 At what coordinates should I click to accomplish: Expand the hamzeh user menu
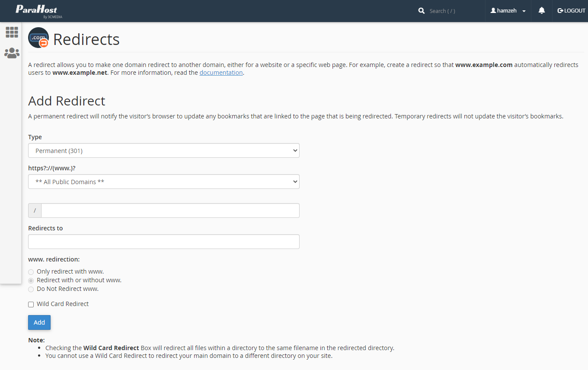point(508,11)
